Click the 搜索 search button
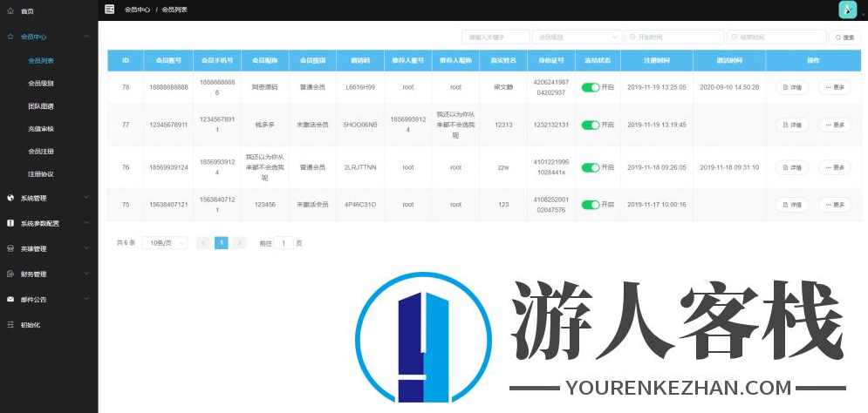 pyautogui.click(x=845, y=37)
